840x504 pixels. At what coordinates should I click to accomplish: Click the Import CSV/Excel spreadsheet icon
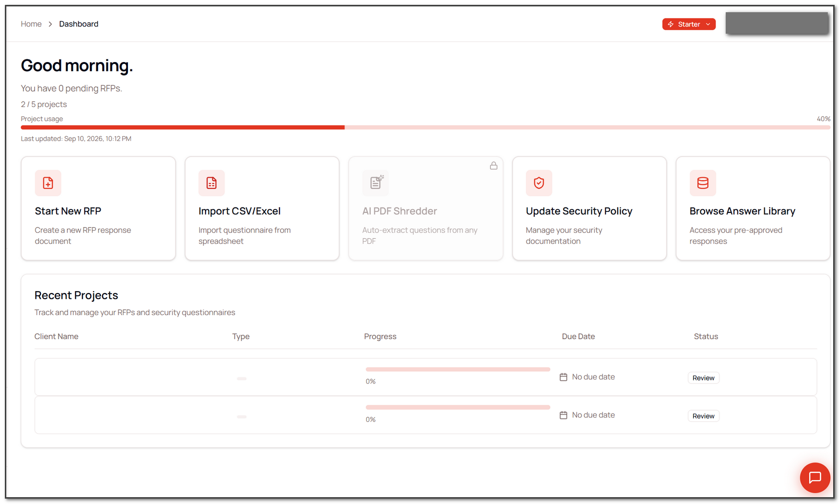click(211, 183)
